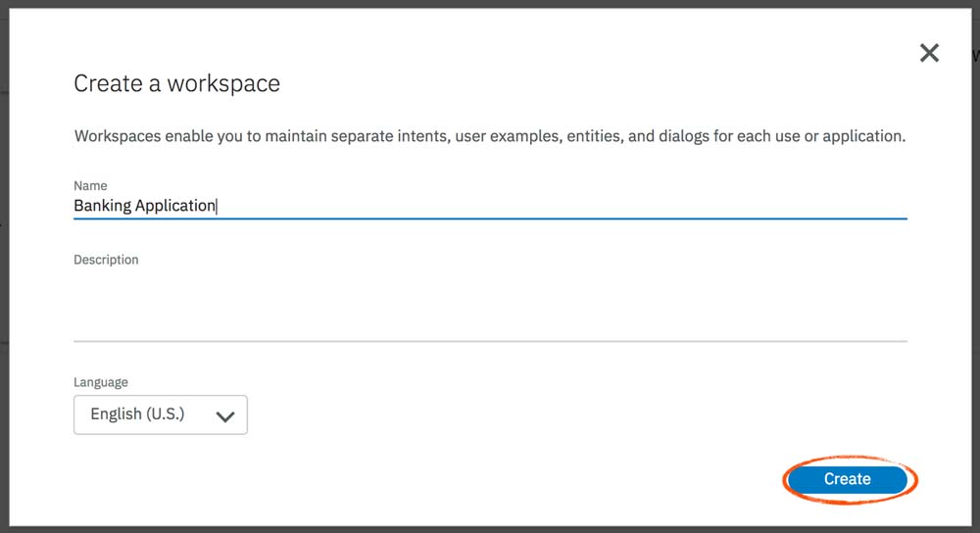The image size is (980, 533).
Task: Click the Name field label
Action: tap(90, 185)
